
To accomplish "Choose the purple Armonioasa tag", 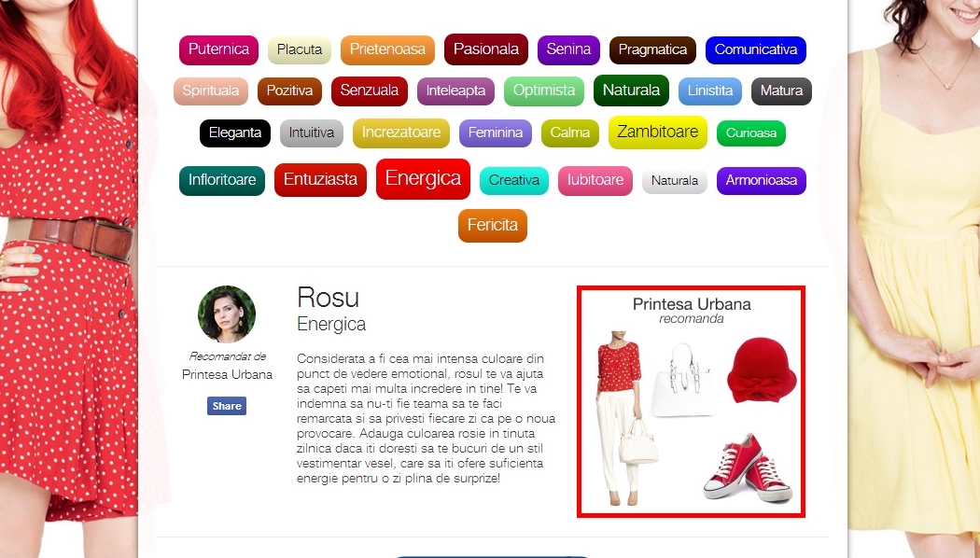I will [762, 181].
